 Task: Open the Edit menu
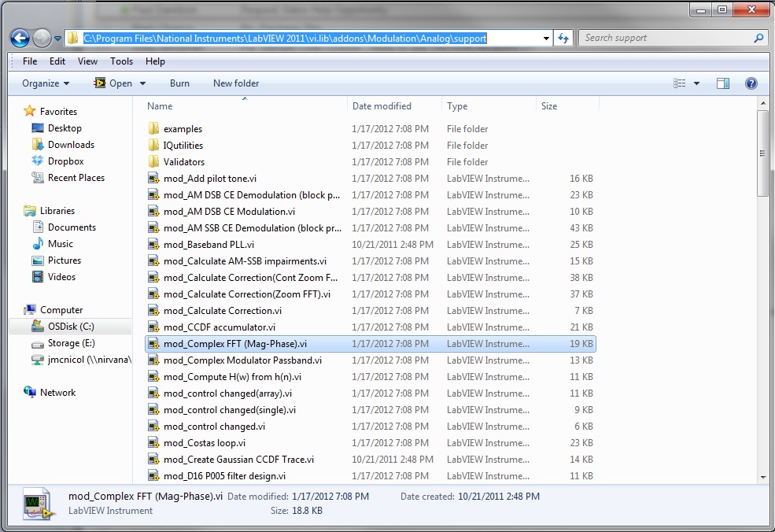pos(57,61)
